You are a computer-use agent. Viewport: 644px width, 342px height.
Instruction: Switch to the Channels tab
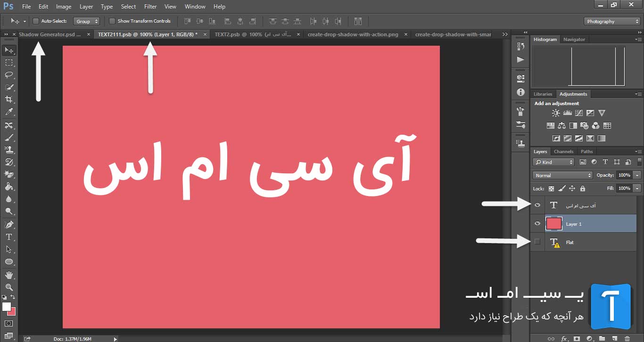click(563, 152)
